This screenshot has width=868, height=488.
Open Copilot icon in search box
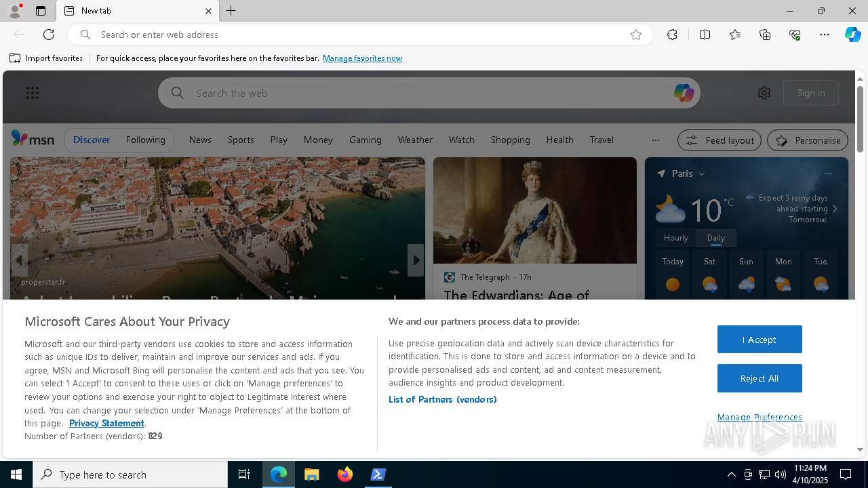pos(684,93)
